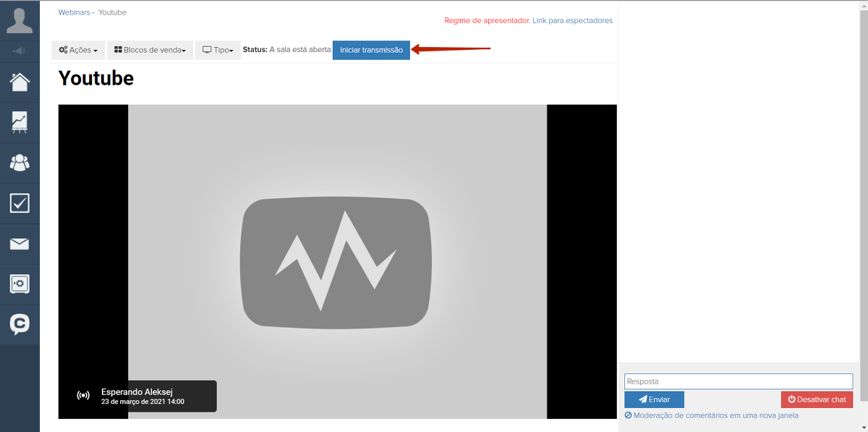This screenshot has height=432, width=868.
Task: Expand the Blocos de venda dropdown
Action: pyautogui.click(x=150, y=51)
